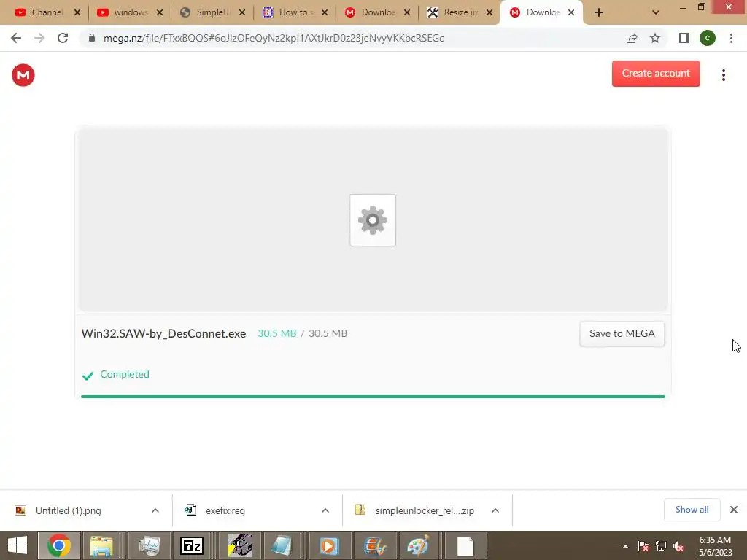Click the green download progress bar
The height and width of the screenshot is (560, 747).
click(x=373, y=396)
